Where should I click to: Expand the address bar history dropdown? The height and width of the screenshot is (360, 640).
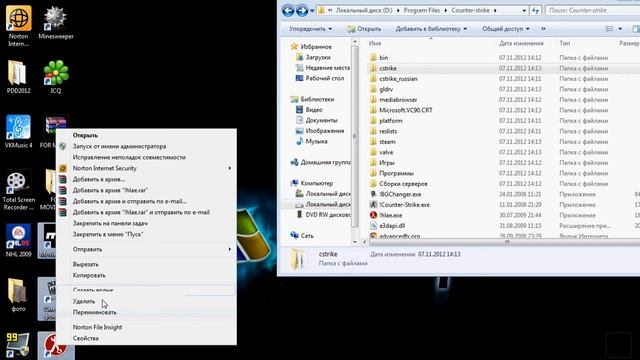524,11
